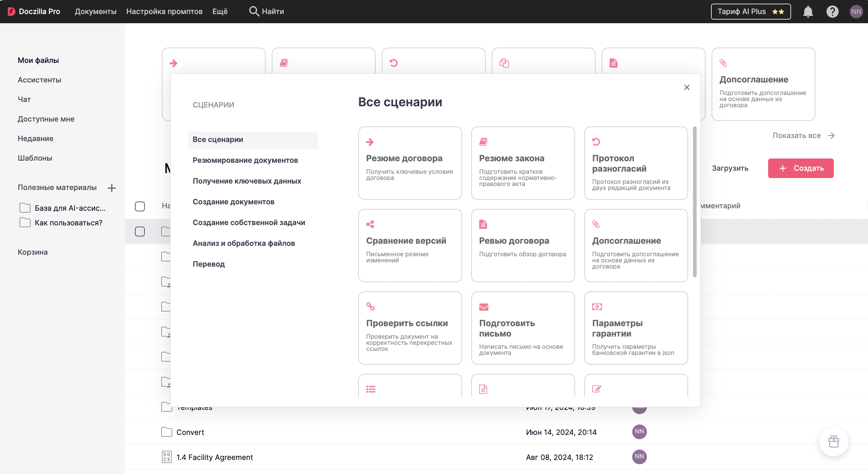This screenshot has height=474, width=868.
Task: Click the scenarios dialog scrollbar
Action: (x=695, y=202)
